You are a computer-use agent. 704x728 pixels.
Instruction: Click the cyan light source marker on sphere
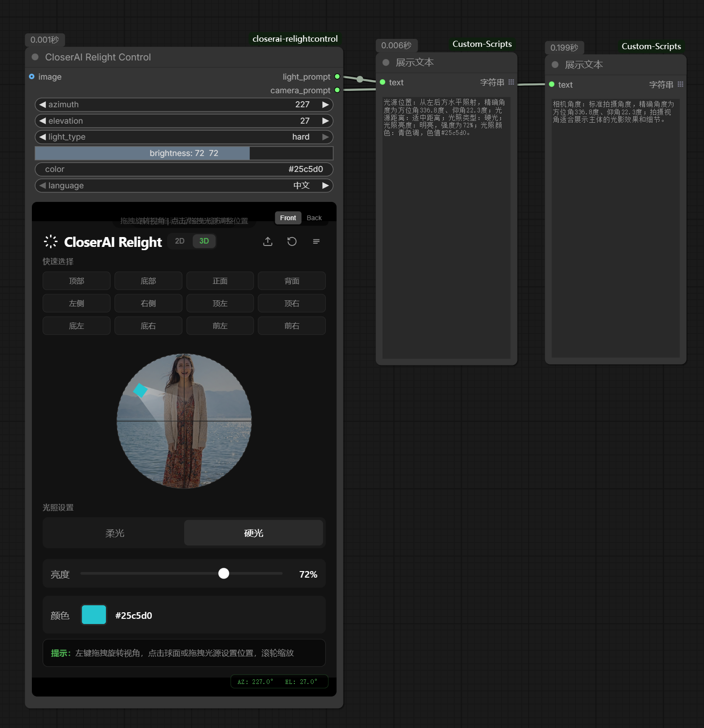pos(140,390)
